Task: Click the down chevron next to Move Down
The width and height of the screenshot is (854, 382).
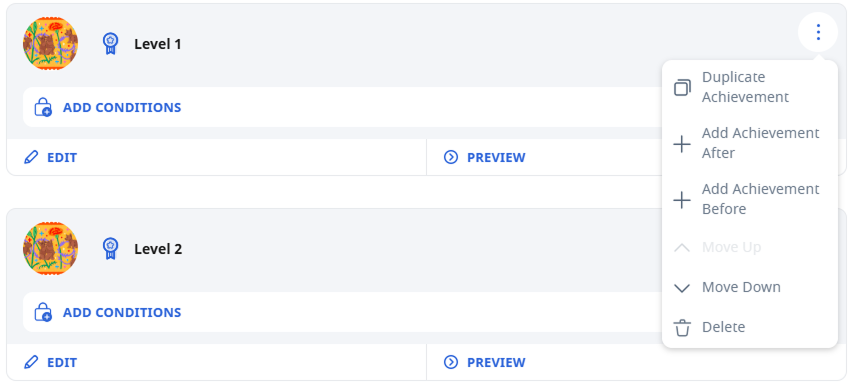Action: (x=682, y=288)
